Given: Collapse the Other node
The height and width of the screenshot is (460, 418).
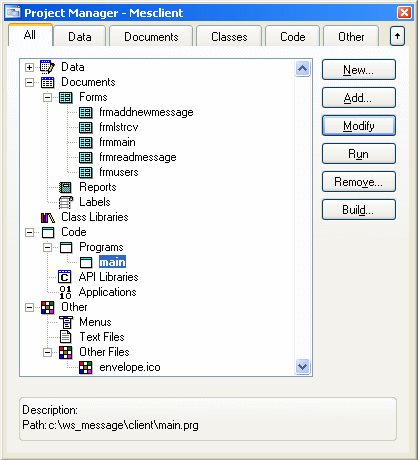Looking at the screenshot, I should point(29,307).
